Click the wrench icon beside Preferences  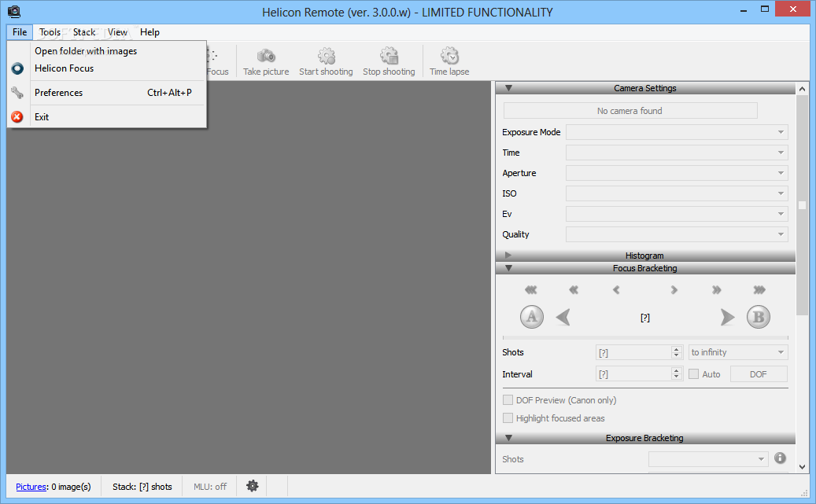[x=17, y=93]
